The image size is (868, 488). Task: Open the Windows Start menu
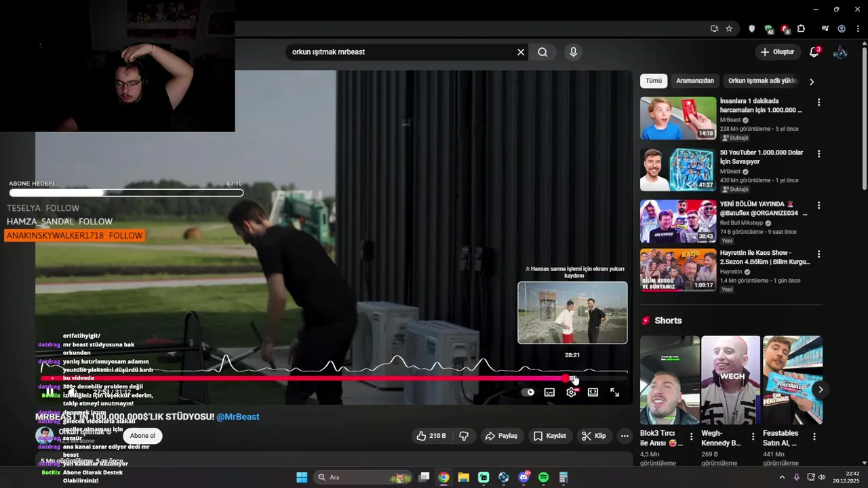(x=302, y=477)
